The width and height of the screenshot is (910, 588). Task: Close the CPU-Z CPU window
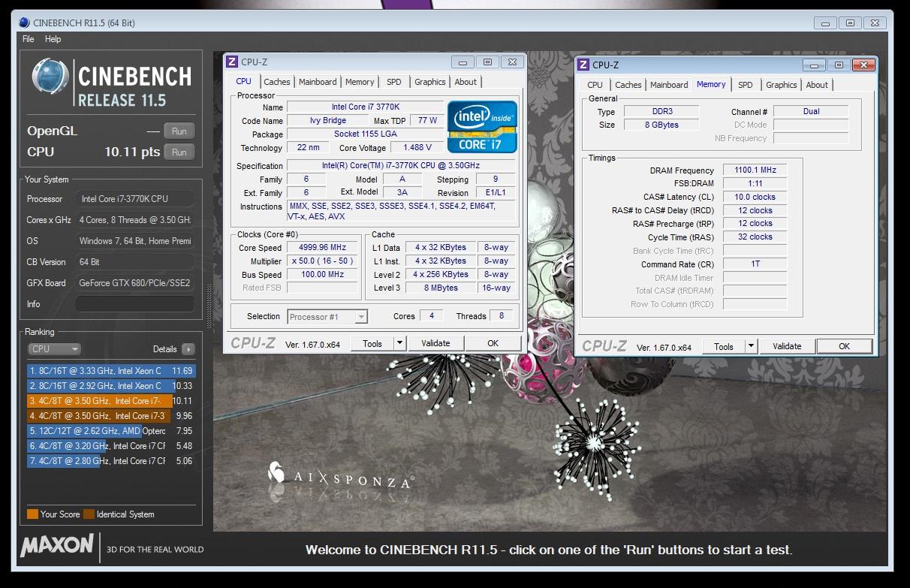pyautogui.click(x=512, y=62)
